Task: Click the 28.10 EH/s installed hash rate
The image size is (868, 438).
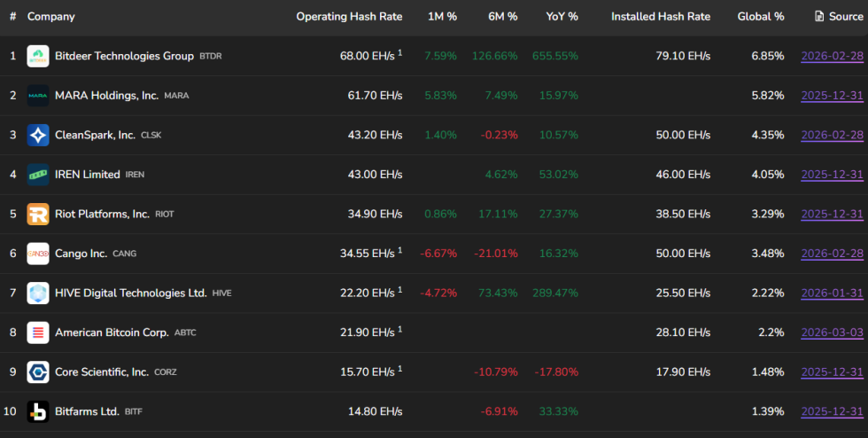Action: click(683, 332)
